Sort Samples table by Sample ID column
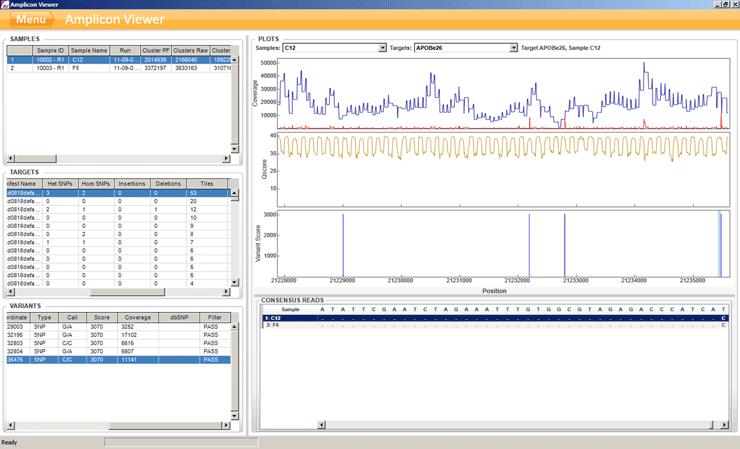This screenshot has width=740, height=449. click(50, 49)
